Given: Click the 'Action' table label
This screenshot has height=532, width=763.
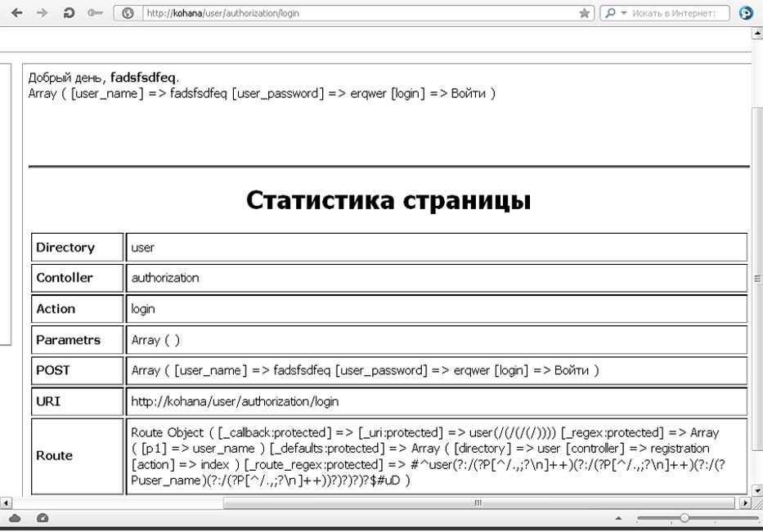Looking at the screenshot, I should [56, 309].
